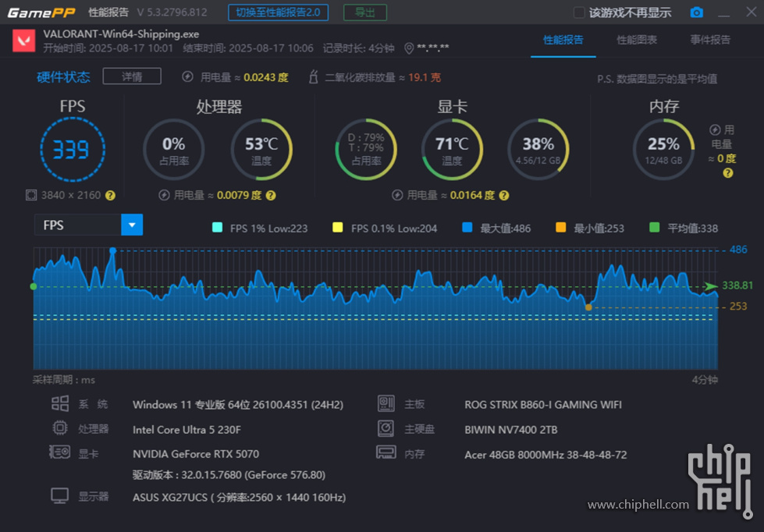
Task: Click the main disk icon in hardware list
Action: (x=386, y=428)
